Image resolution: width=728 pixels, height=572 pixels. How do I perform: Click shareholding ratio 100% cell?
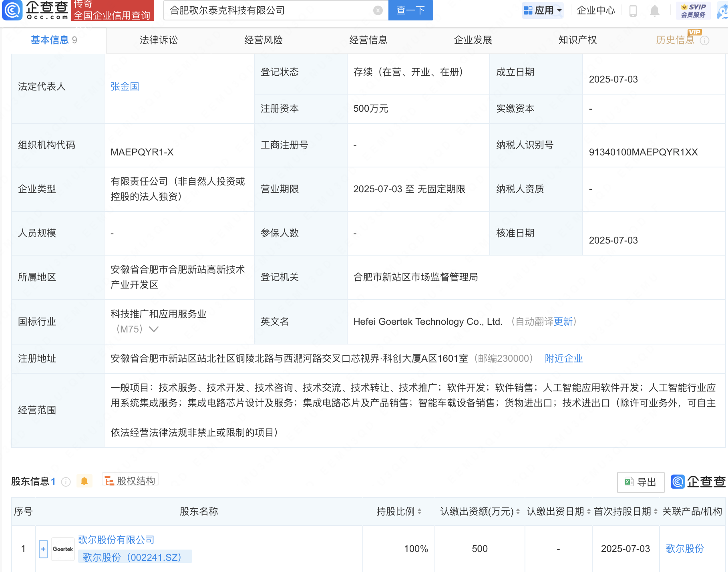pyautogui.click(x=416, y=549)
